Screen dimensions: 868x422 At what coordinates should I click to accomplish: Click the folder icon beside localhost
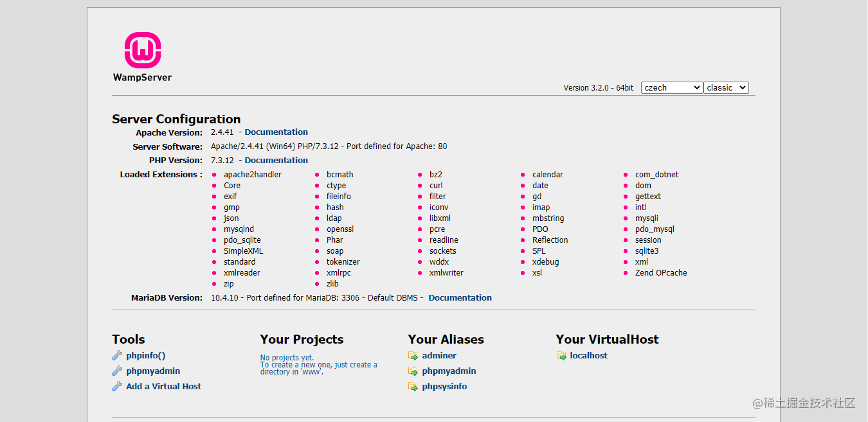[x=561, y=356]
